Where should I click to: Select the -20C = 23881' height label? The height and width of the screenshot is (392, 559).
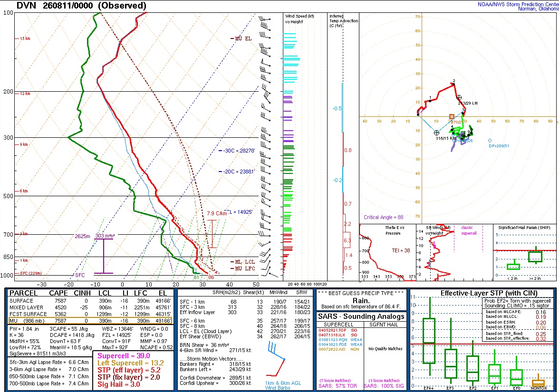pos(239,172)
